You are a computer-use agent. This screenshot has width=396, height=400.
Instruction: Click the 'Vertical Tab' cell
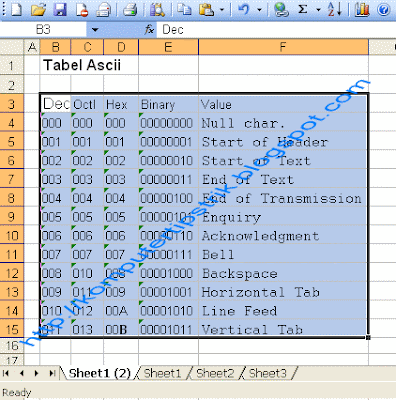tap(283, 329)
